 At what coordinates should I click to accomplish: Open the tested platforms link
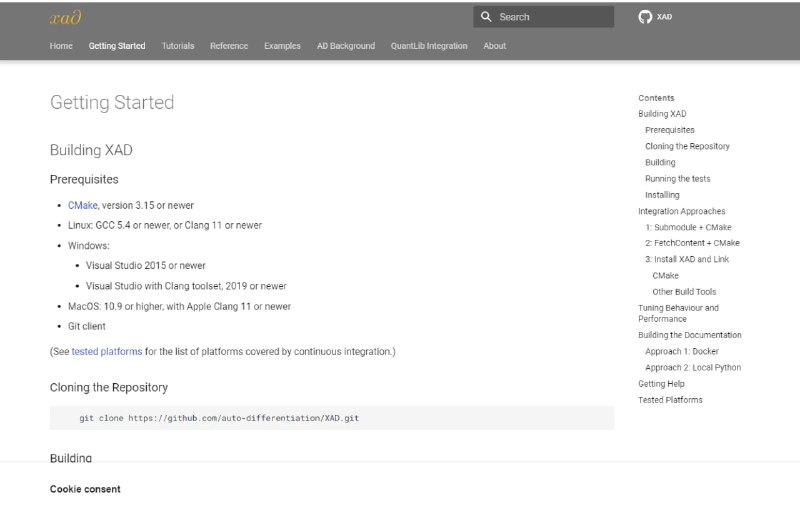point(107,352)
